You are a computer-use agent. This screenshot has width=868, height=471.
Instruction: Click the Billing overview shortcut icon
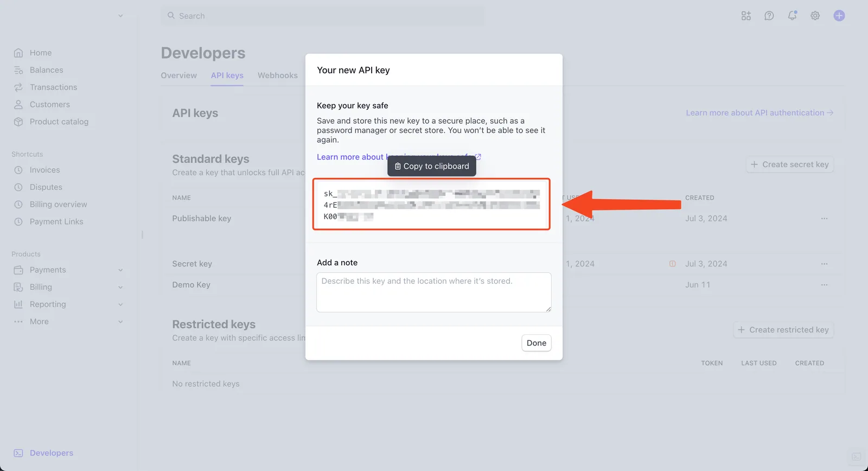18,205
